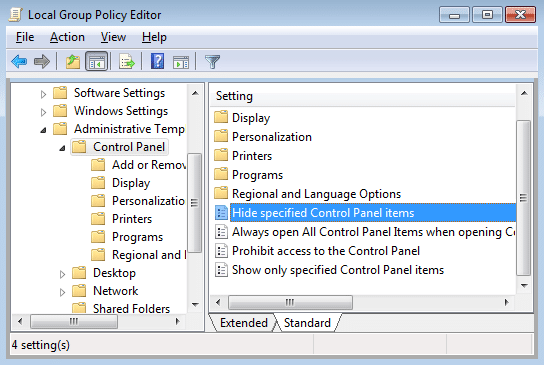The image size is (544, 365).
Task: Click the tree pane vertical scrollbar thumb
Action: (195, 203)
